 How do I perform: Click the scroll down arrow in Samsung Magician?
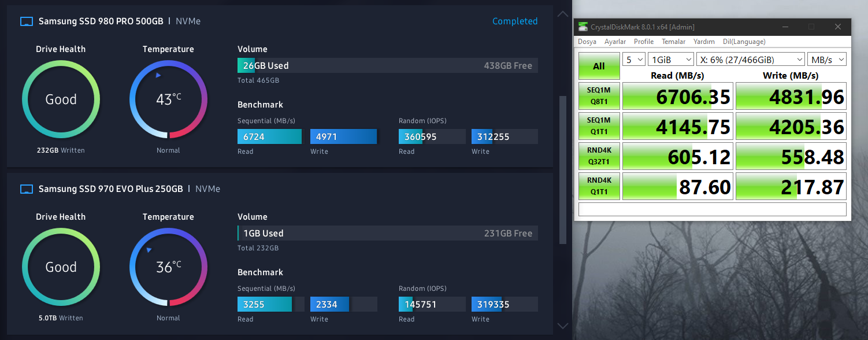click(562, 326)
